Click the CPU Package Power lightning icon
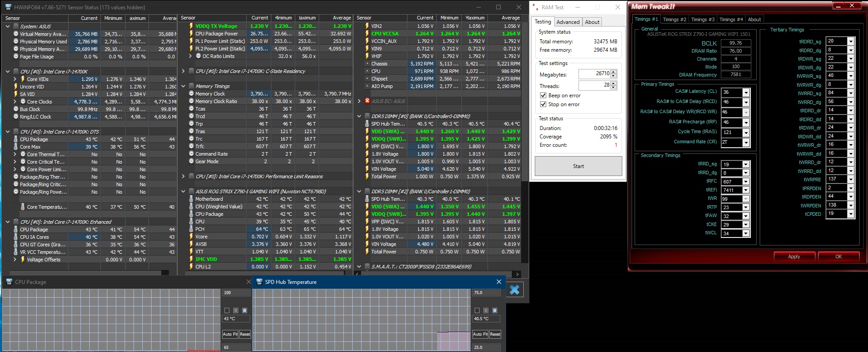Viewport: 868px width, 352px height. point(191,34)
